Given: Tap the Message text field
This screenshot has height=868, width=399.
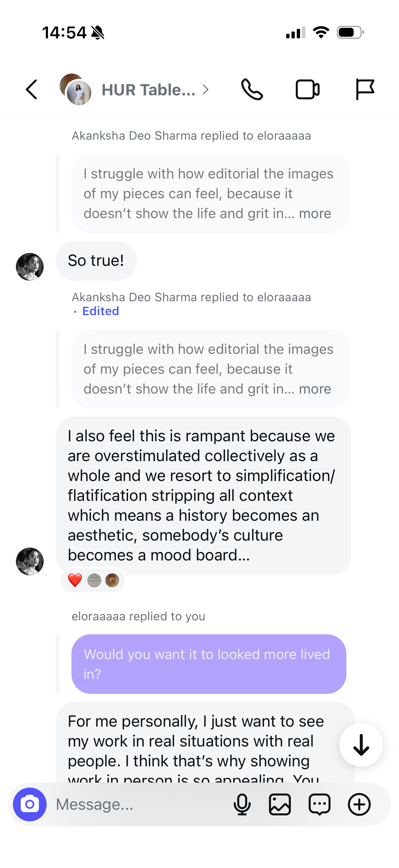Looking at the screenshot, I should pos(141,804).
